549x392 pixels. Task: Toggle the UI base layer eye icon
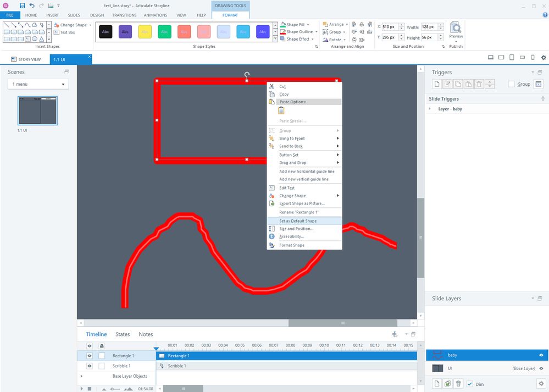pyautogui.click(x=541, y=368)
